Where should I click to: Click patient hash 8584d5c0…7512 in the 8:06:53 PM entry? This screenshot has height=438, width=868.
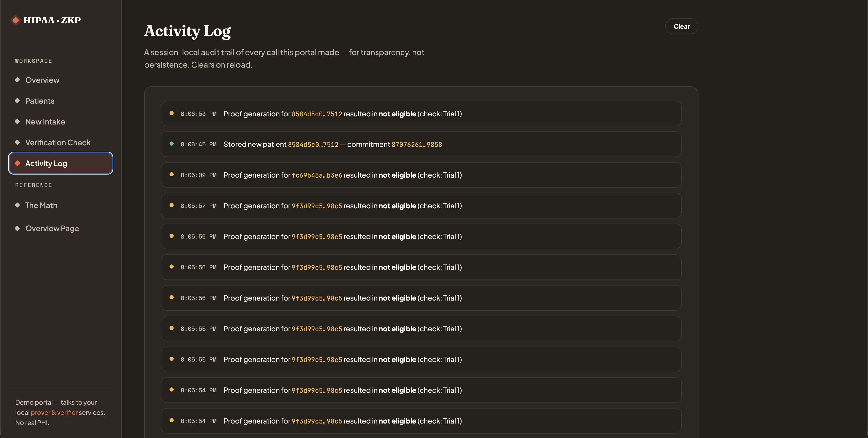317,114
